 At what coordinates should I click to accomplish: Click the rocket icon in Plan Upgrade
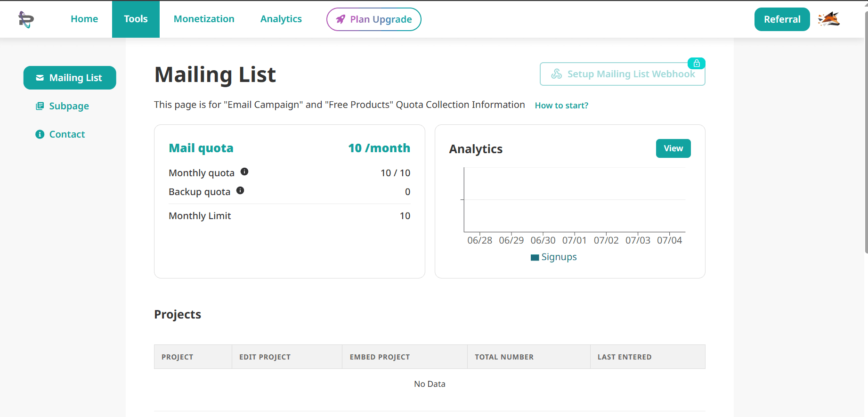340,19
